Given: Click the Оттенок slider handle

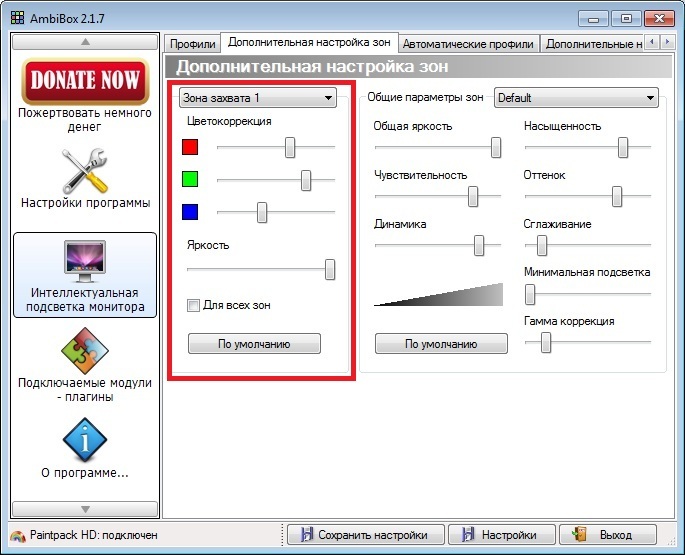Looking at the screenshot, I should click(x=617, y=197).
